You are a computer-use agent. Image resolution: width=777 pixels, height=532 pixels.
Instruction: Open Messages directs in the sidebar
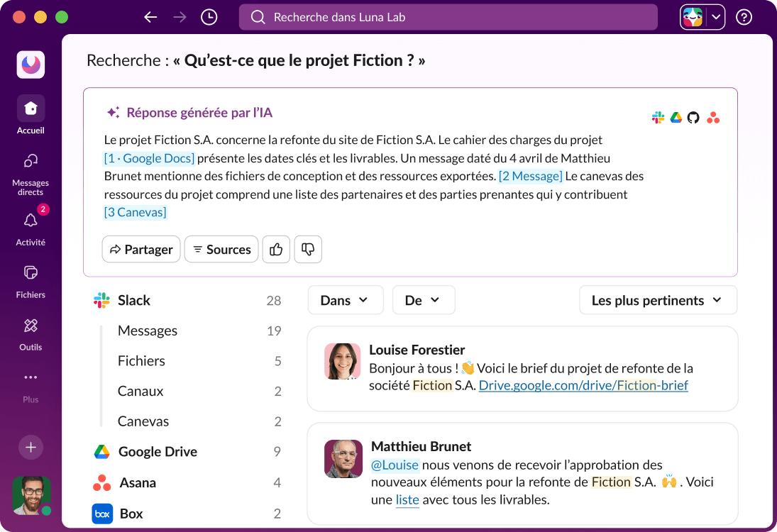(x=30, y=168)
